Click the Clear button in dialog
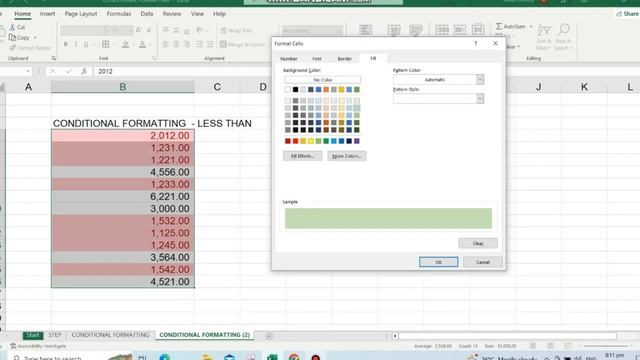The width and height of the screenshot is (640, 360). (478, 243)
